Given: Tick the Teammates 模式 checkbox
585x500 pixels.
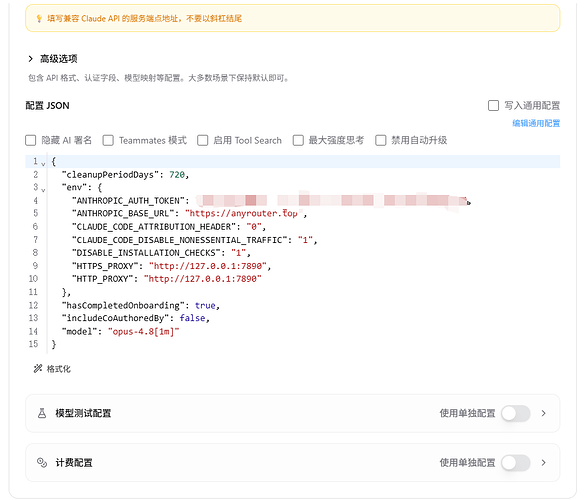Looking at the screenshot, I should pos(108,140).
